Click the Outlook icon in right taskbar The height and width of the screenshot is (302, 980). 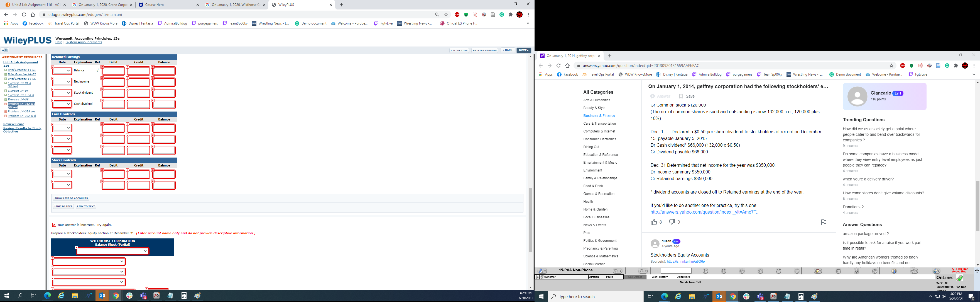point(719,297)
